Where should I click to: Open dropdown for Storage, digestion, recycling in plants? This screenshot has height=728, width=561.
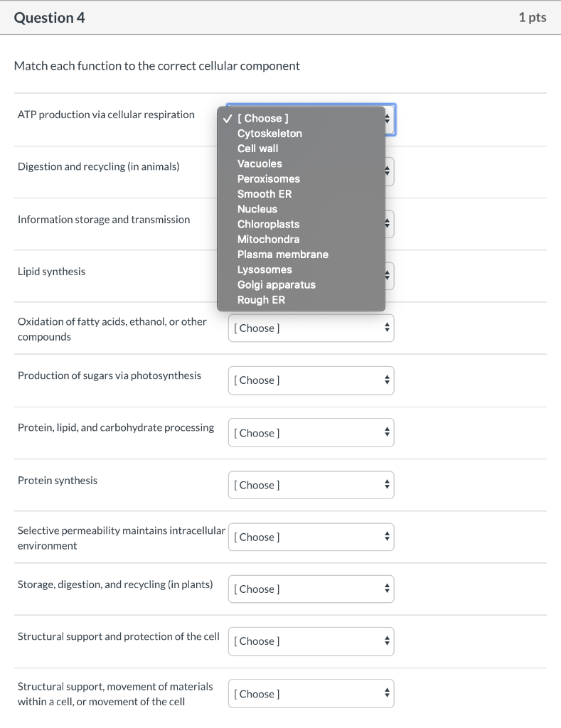point(311,589)
